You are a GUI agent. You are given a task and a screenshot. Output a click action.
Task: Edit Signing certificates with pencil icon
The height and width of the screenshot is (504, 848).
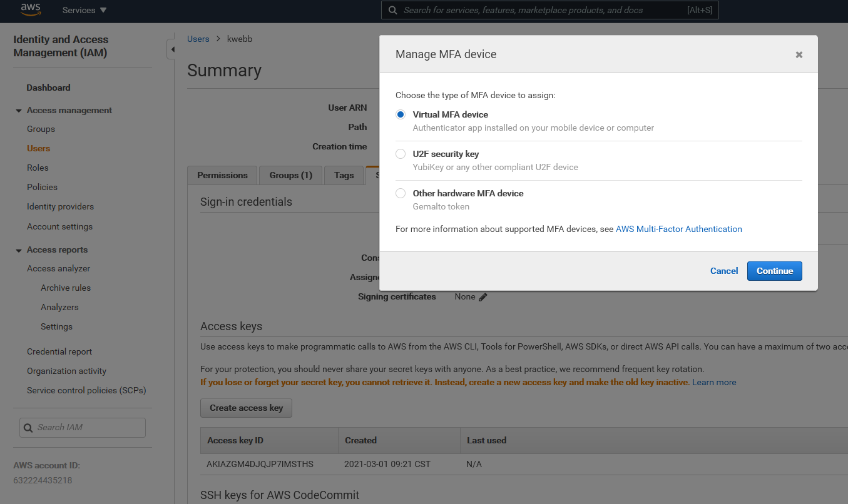[483, 297]
